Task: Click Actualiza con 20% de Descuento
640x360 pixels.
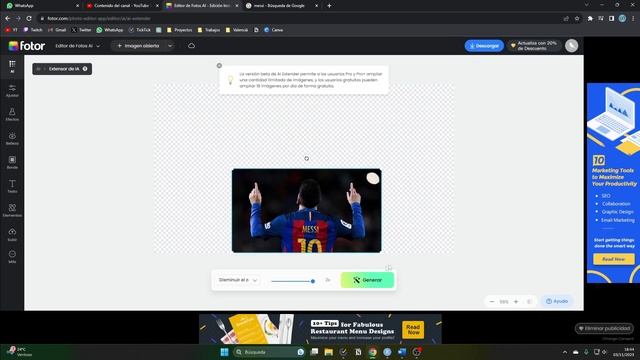Action: (x=534, y=46)
